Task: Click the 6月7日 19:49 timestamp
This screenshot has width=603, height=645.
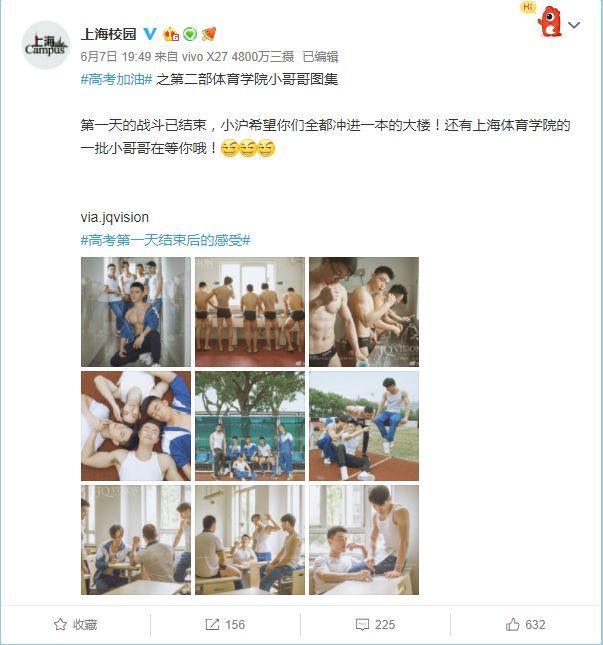Action: tap(116, 56)
